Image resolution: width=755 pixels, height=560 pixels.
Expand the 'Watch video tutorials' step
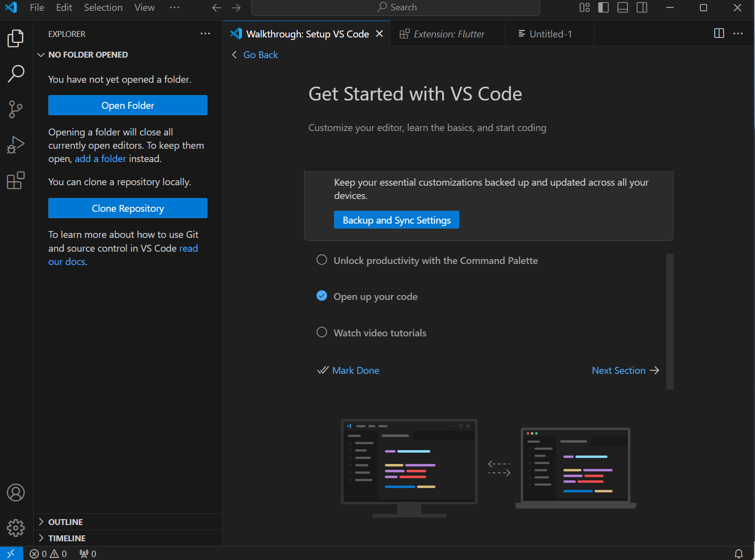click(380, 333)
